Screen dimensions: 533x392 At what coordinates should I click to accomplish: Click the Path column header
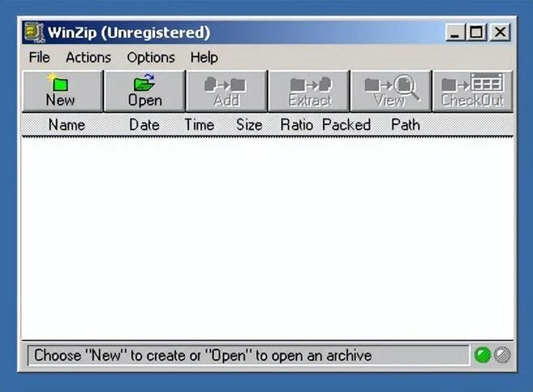pyautogui.click(x=405, y=124)
